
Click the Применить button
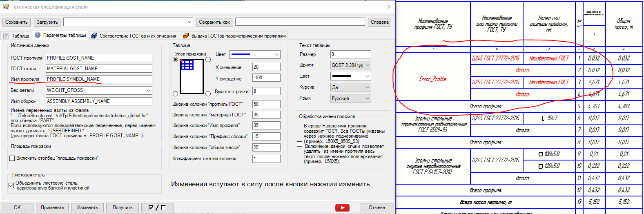point(52,207)
